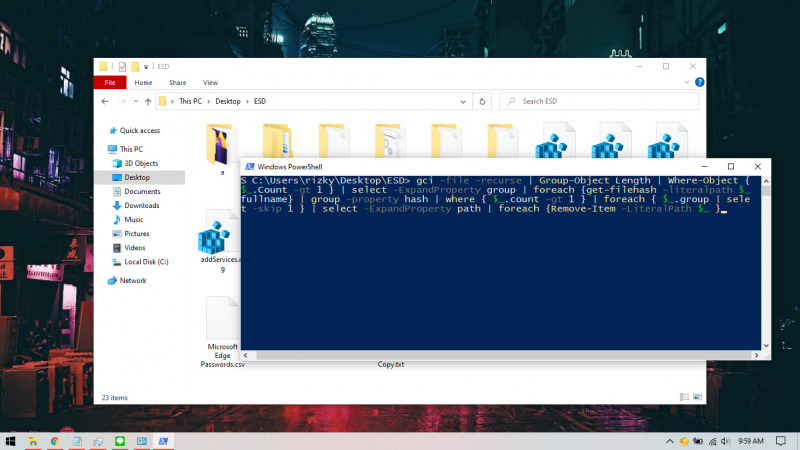This screenshot has height=450, width=800.
Task: Open 3D Objects in navigation pane
Action: pos(135,163)
